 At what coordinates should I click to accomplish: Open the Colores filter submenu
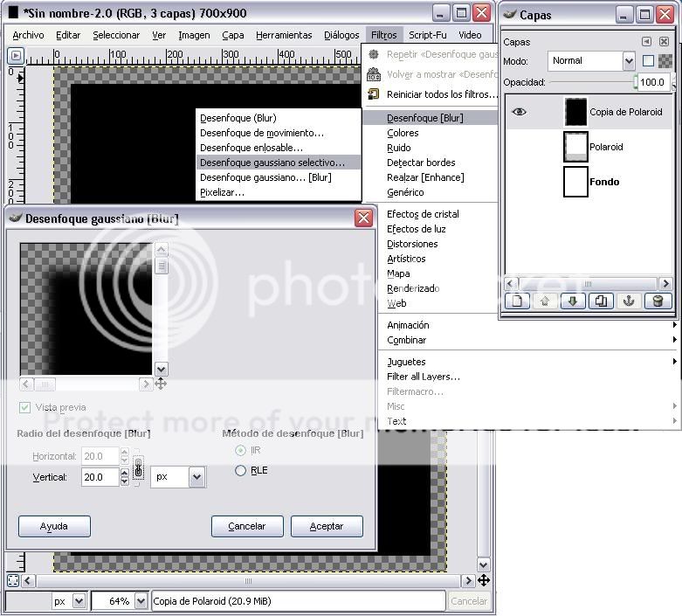[403, 133]
